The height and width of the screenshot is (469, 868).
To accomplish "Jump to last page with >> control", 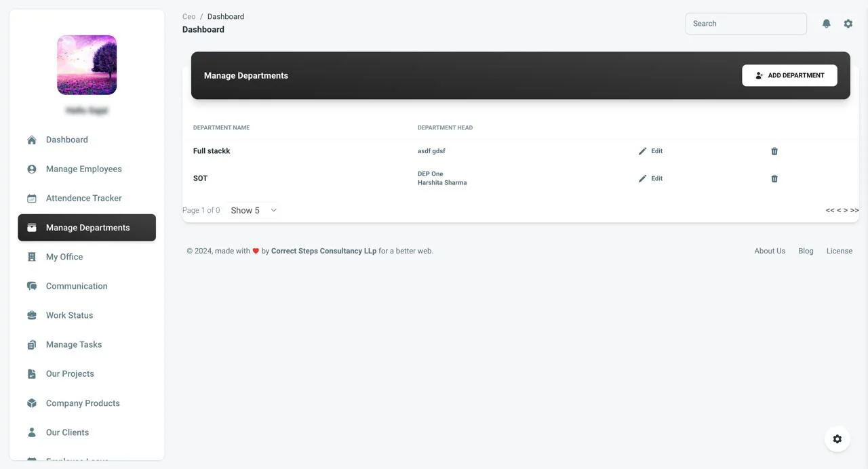I will tap(854, 210).
